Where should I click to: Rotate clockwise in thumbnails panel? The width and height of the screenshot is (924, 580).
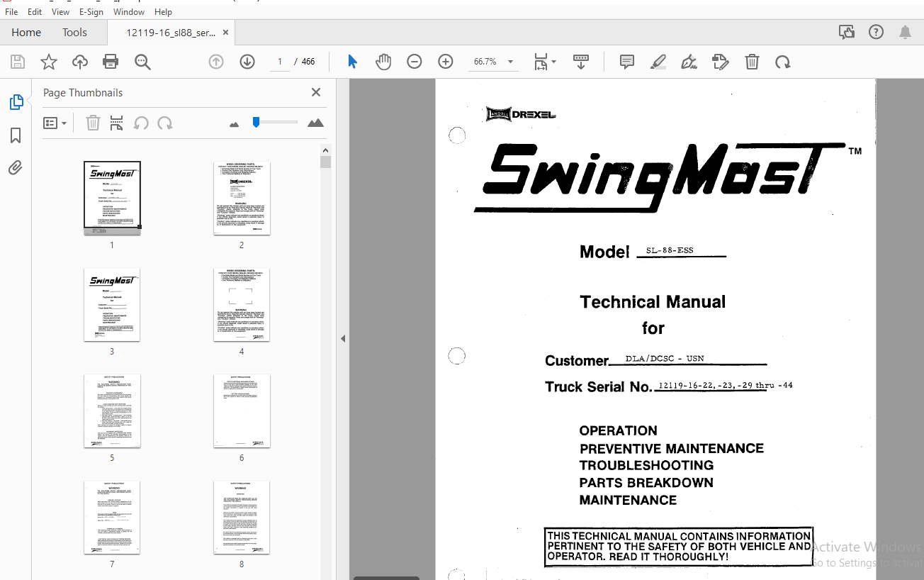(165, 123)
